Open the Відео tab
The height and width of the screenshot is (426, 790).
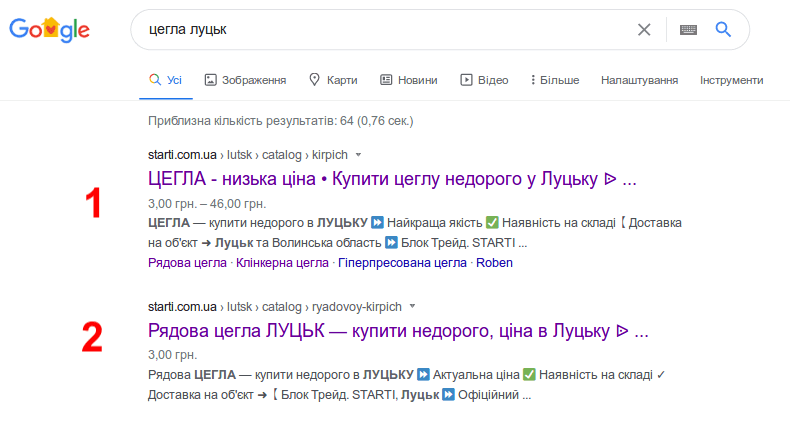click(x=484, y=80)
